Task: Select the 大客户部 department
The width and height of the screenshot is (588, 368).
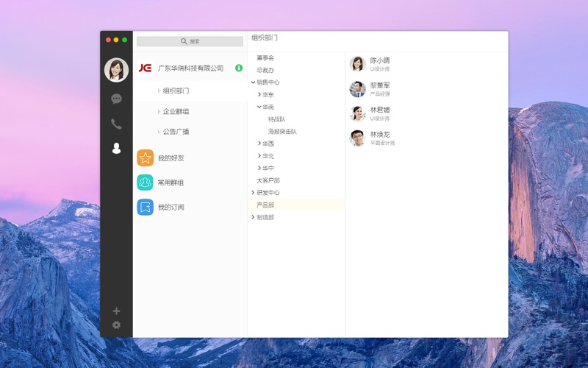Action: coord(268,180)
